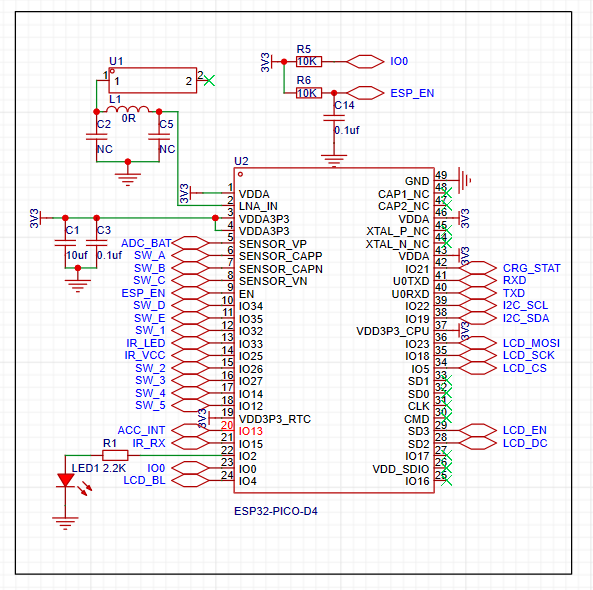Click the C14 capacitor symbol
This screenshot has width=593, height=590.
pyautogui.click(x=334, y=118)
